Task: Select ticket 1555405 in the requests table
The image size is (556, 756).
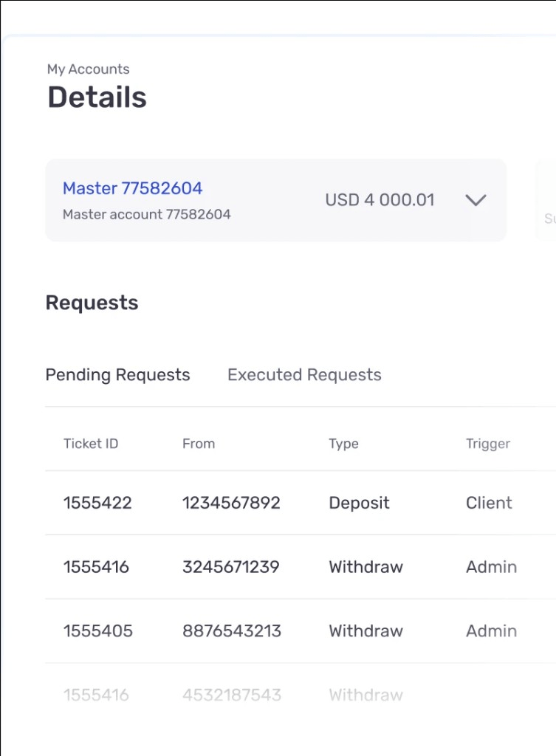Action: (301, 631)
